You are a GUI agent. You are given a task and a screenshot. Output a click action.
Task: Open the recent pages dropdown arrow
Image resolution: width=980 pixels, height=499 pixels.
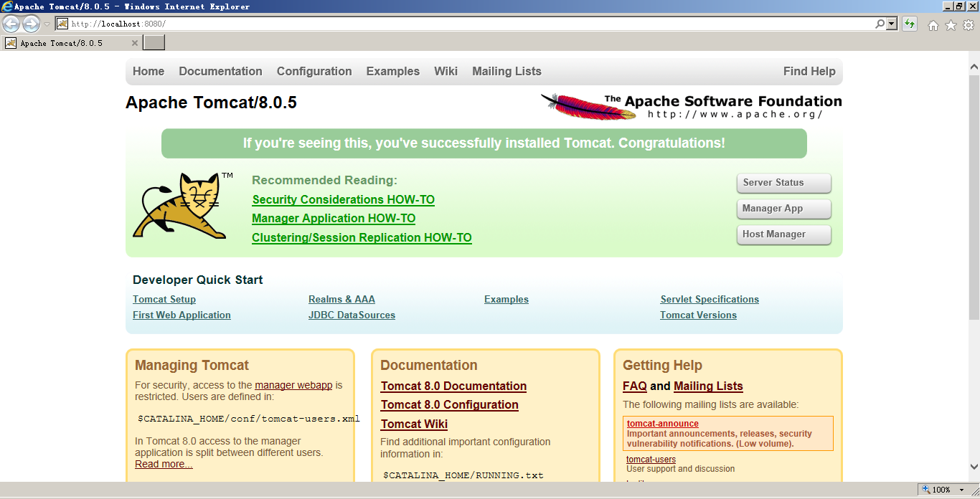point(47,24)
